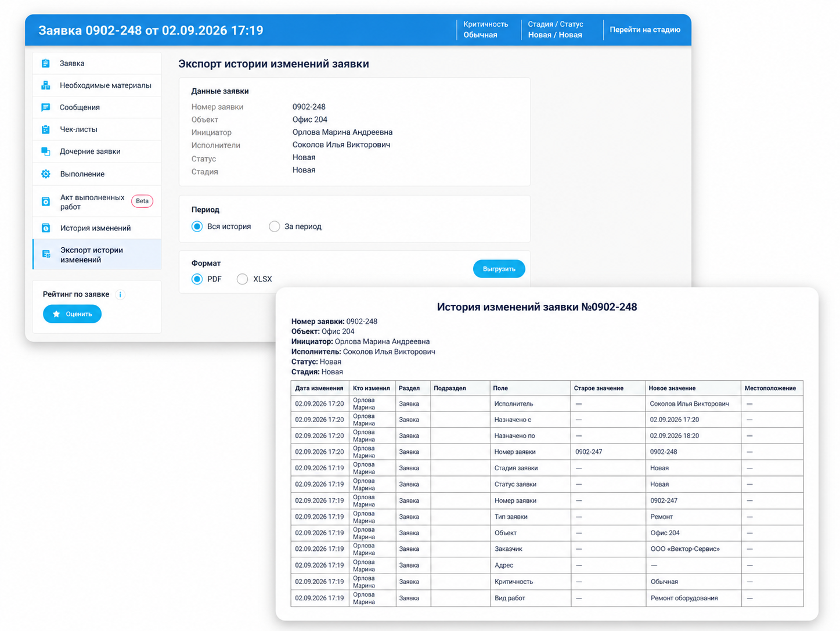Select the Вся история radio button

[x=197, y=226]
